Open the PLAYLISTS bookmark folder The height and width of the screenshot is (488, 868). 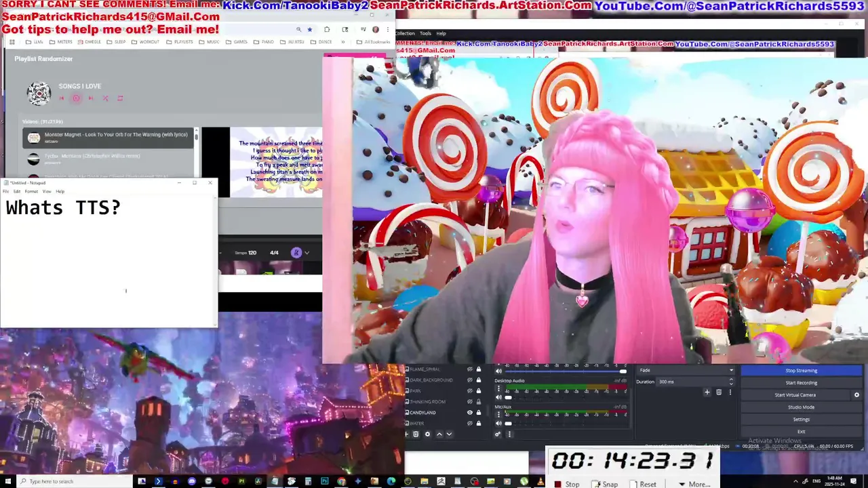[x=179, y=42]
